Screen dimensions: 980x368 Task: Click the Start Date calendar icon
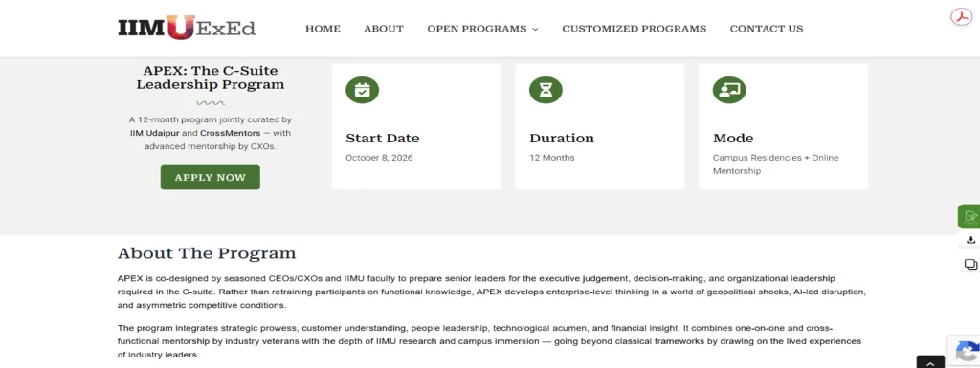[363, 91]
